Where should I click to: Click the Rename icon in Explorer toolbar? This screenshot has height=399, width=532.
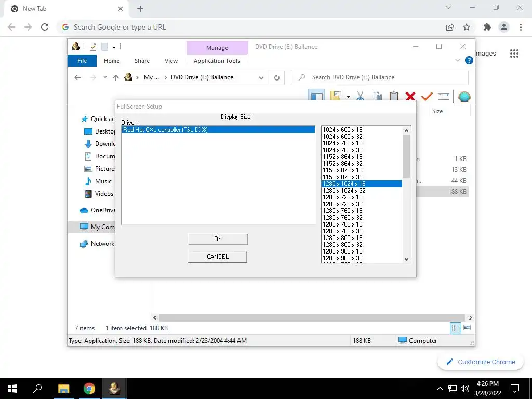tap(444, 96)
